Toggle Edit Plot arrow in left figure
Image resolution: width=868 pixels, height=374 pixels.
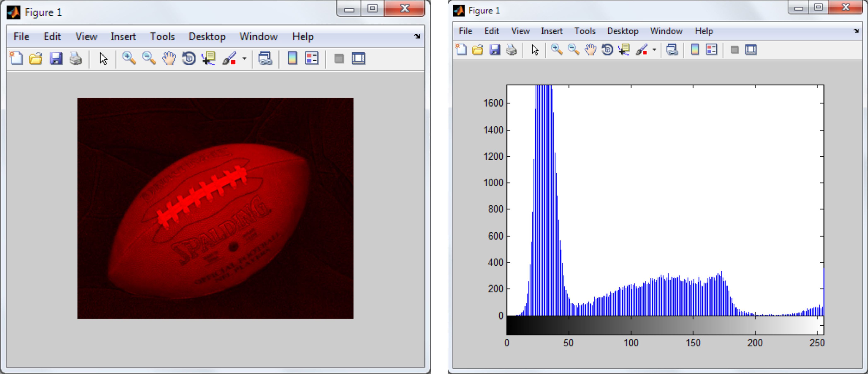[x=104, y=59]
